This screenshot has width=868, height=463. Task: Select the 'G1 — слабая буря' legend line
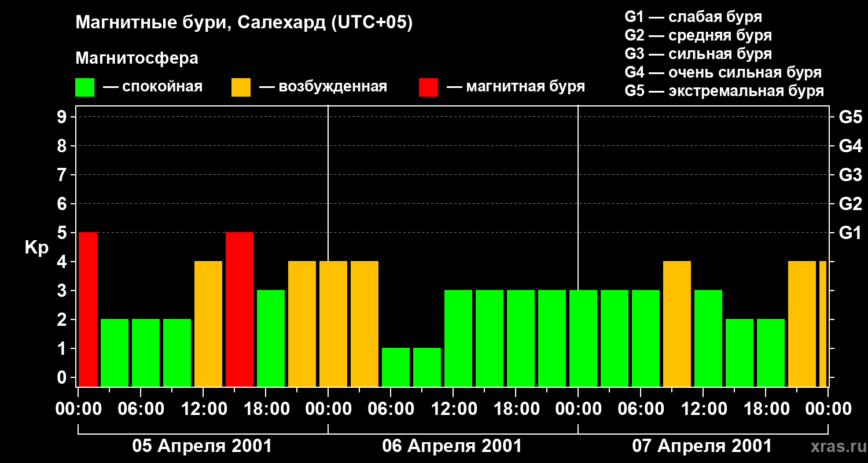click(x=693, y=17)
